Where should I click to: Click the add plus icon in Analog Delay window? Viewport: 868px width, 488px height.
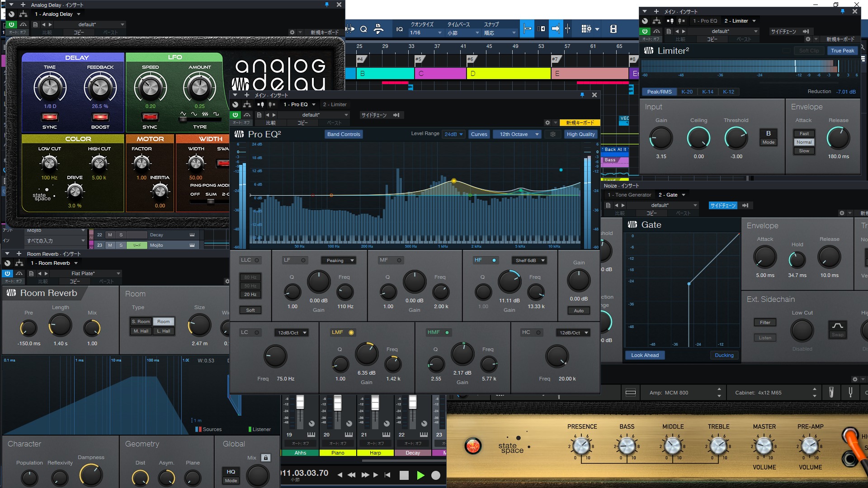[23, 5]
